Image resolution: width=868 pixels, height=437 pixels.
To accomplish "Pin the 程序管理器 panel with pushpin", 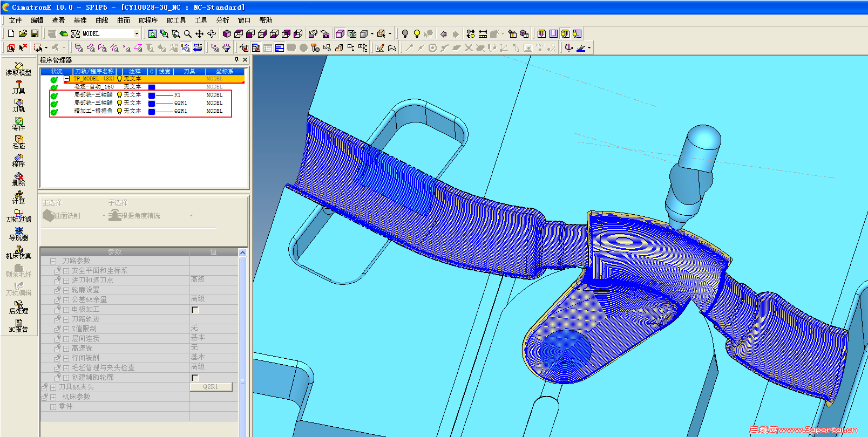I will point(236,60).
